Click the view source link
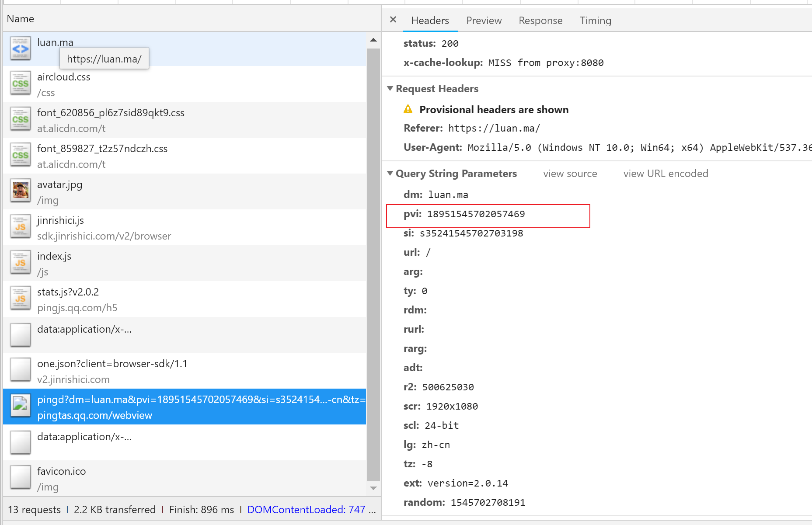 (x=570, y=174)
